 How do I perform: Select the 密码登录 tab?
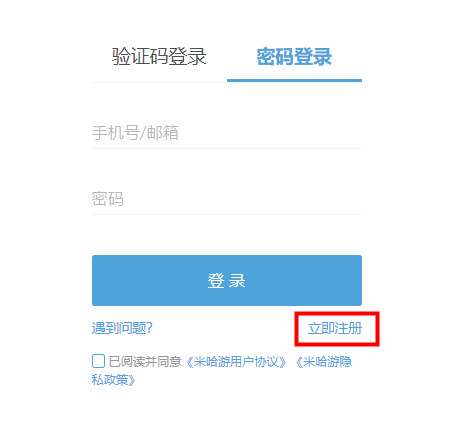[294, 56]
